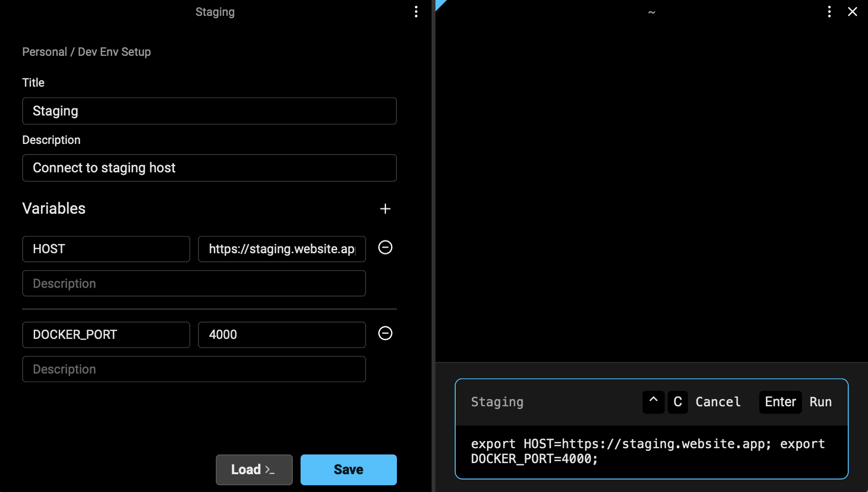Image resolution: width=868 pixels, height=492 pixels.
Task: Click the Ctrl caret key hint
Action: [653, 402]
